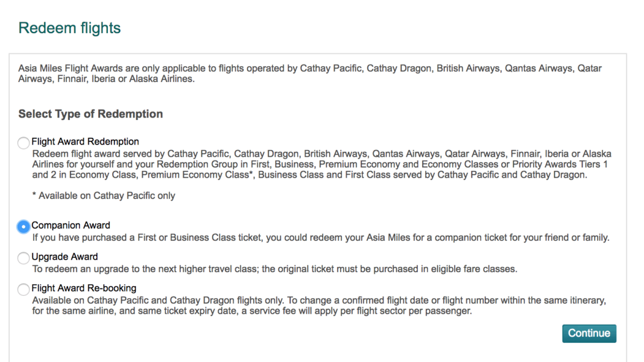
Task: Choose the Companion Award radio option
Action: tap(24, 226)
